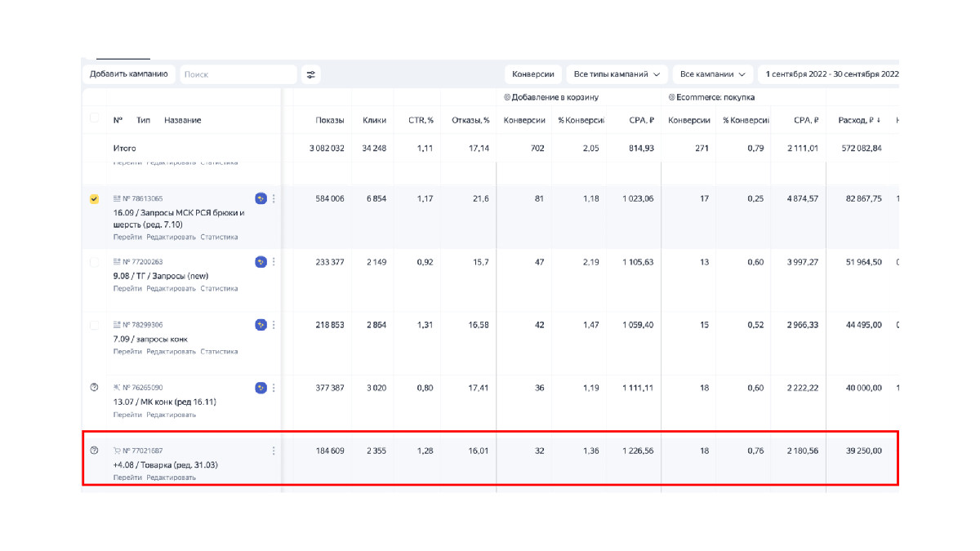The height and width of the screenshot is (551, 980).
Task: Uncheck the checkbox for campaign № 78613065
Action: pos(94,199)
